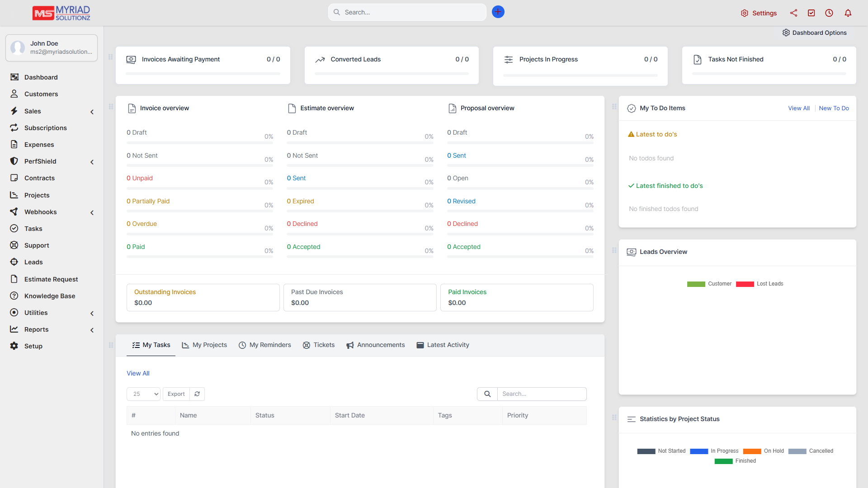868x488 pixels.
Task: Click the Export button
Action: click(176, 394)
